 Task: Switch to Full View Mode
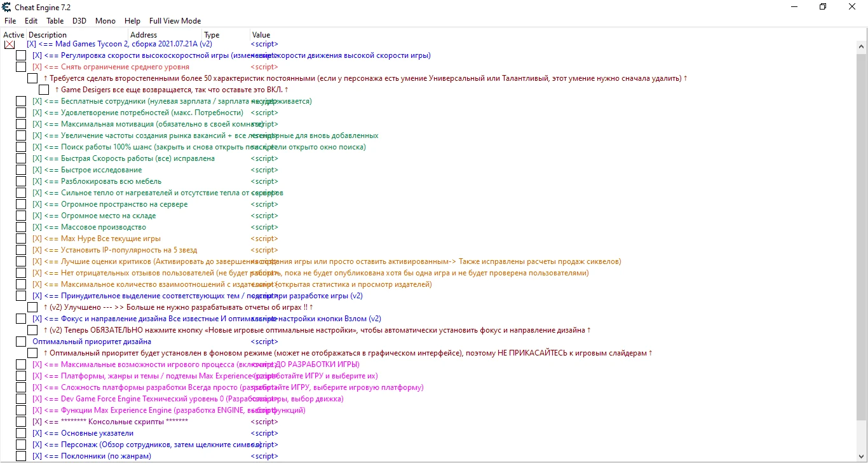coord(175,21)
